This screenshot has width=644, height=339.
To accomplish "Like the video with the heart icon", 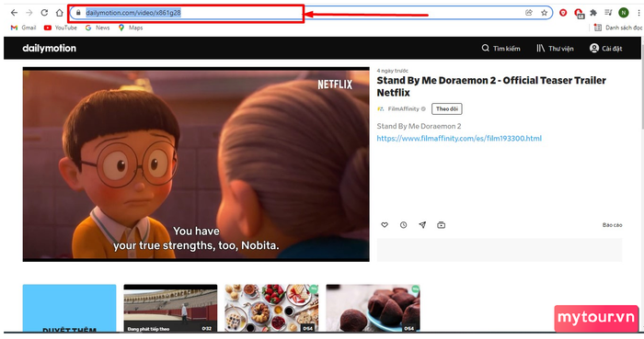I will click(x=385, y=225).
